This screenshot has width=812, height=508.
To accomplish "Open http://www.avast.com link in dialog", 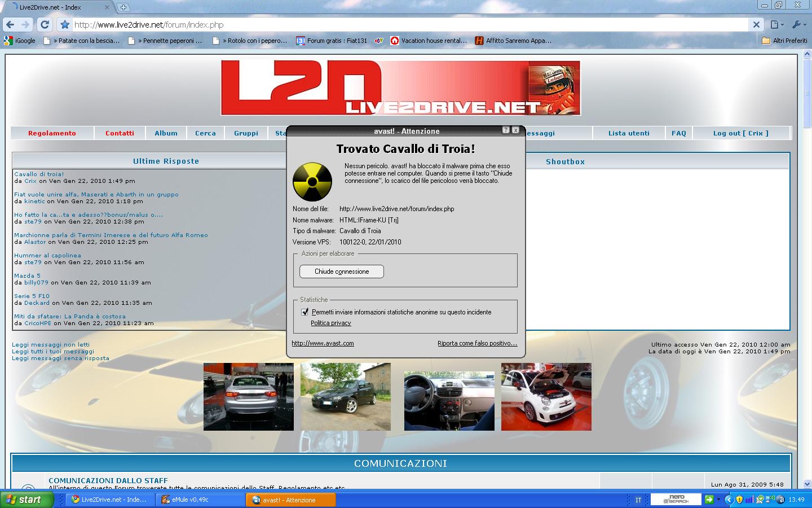I will click(x=323, y=343).
